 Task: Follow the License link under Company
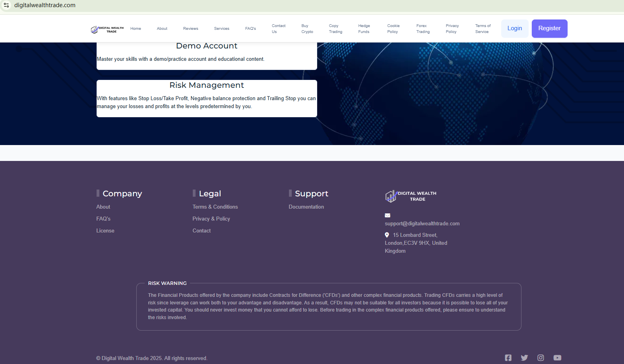click(x=105, y=230)
